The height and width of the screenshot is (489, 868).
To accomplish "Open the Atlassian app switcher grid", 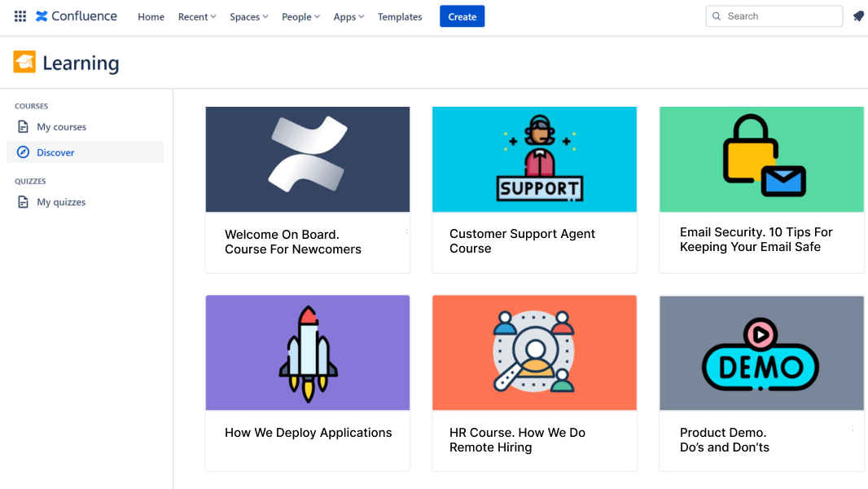I will pyautogui.click(x=20, y=15).
